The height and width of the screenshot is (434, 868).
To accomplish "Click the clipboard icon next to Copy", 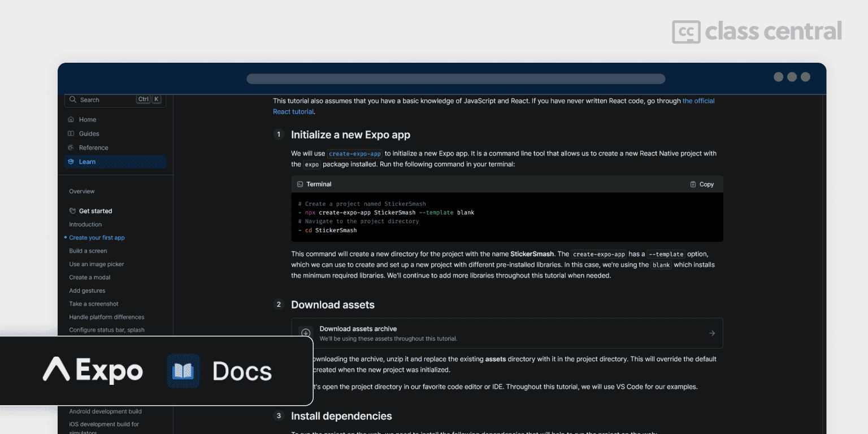I will coord(693,184).
